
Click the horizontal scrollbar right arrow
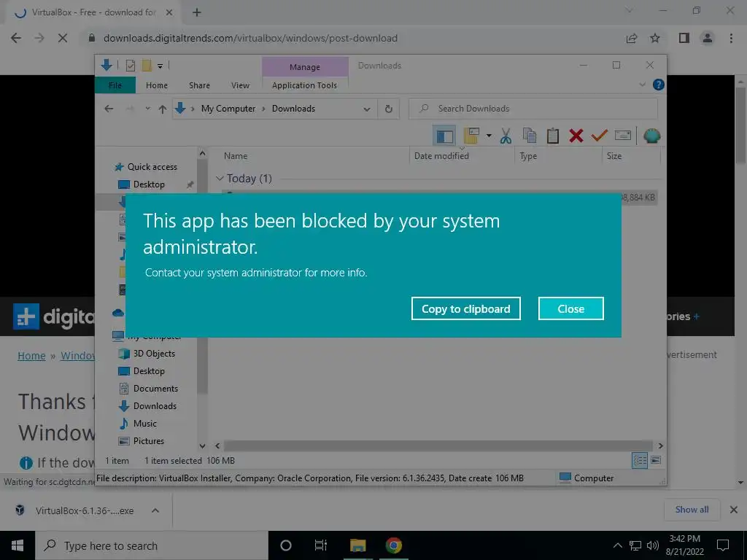661,446
